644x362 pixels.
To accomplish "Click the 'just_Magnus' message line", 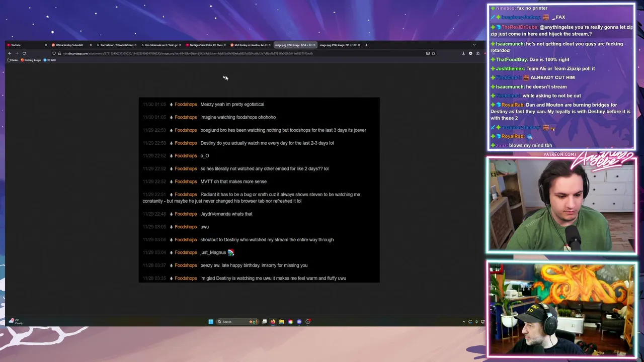I will [x=217, y=252].
